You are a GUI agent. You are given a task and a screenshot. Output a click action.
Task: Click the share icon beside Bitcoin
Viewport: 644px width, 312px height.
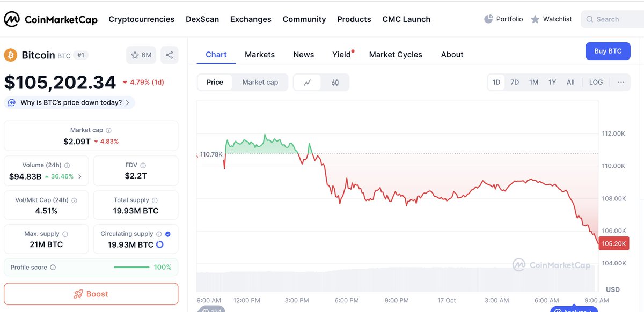170,55
